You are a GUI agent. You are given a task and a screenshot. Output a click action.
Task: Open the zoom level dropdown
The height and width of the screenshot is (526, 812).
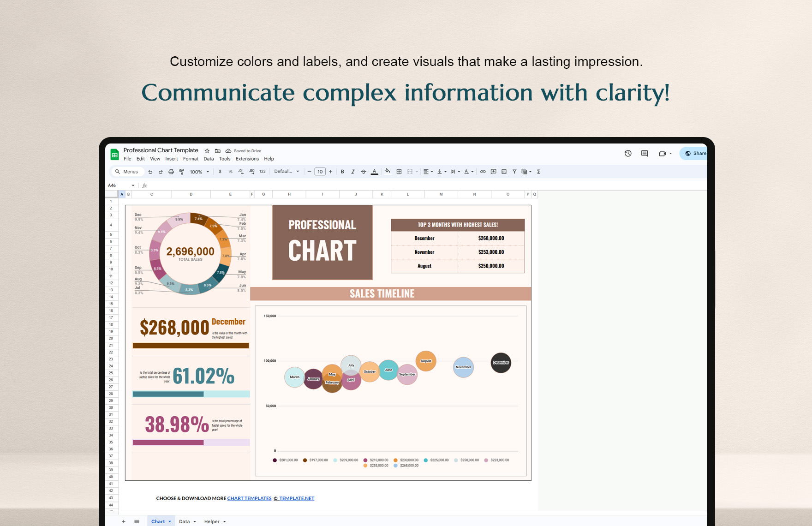click(198, 171)
